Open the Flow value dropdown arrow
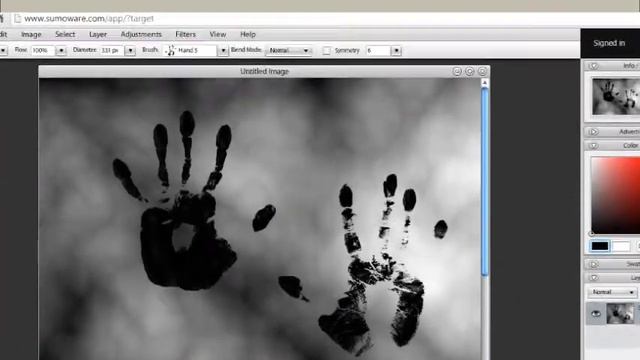The width and height of the screenshot is (640, 360). (x=61, y=51)
